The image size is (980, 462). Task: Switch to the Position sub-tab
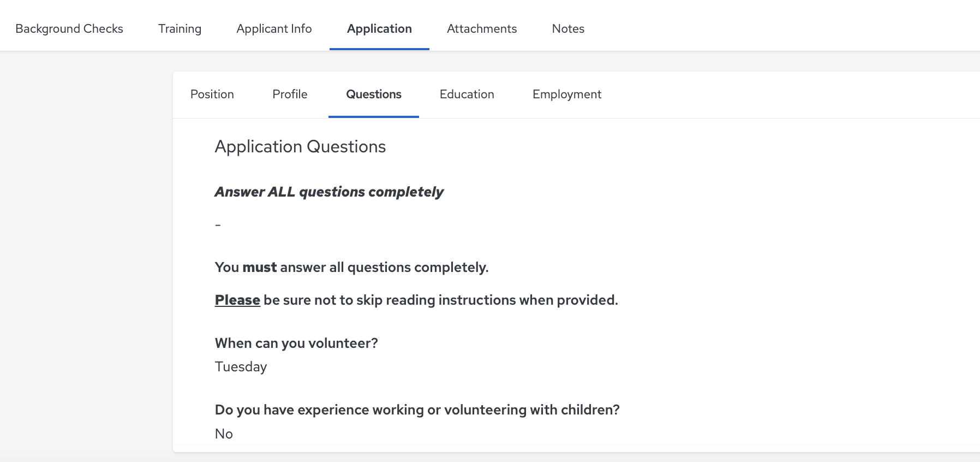(212, 94)
